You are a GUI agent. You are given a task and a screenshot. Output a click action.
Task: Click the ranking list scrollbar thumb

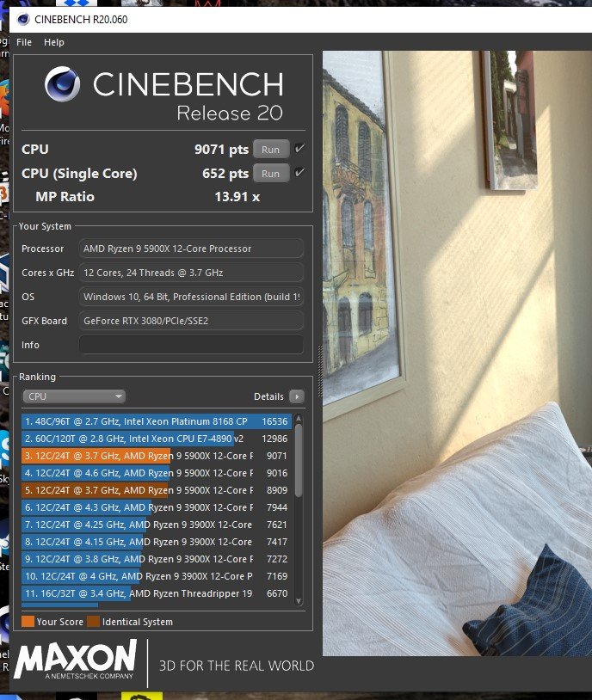click(299, 460)
